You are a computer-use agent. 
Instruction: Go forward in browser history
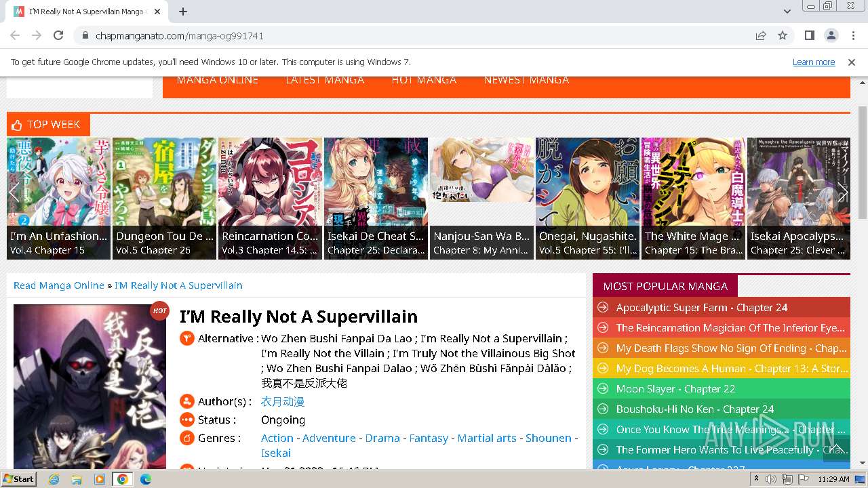[x=37, y=35]
